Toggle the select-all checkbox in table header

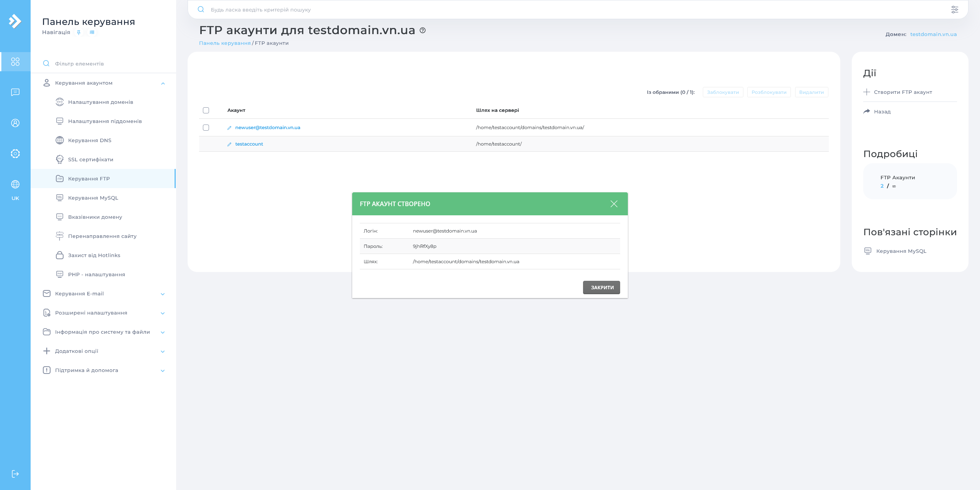pos(206,110)
